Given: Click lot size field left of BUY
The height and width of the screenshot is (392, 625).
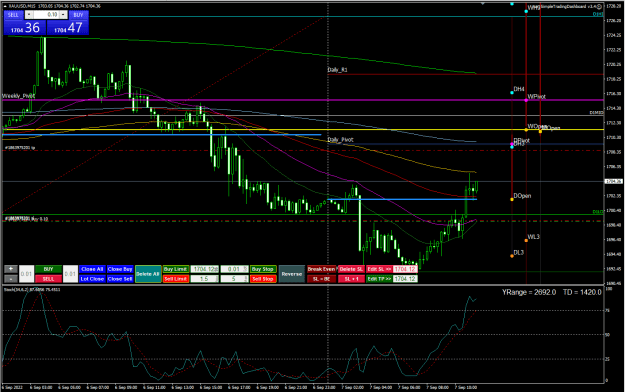Looking at the screenshot, I should pyautogui.click(x=26, y=274).
